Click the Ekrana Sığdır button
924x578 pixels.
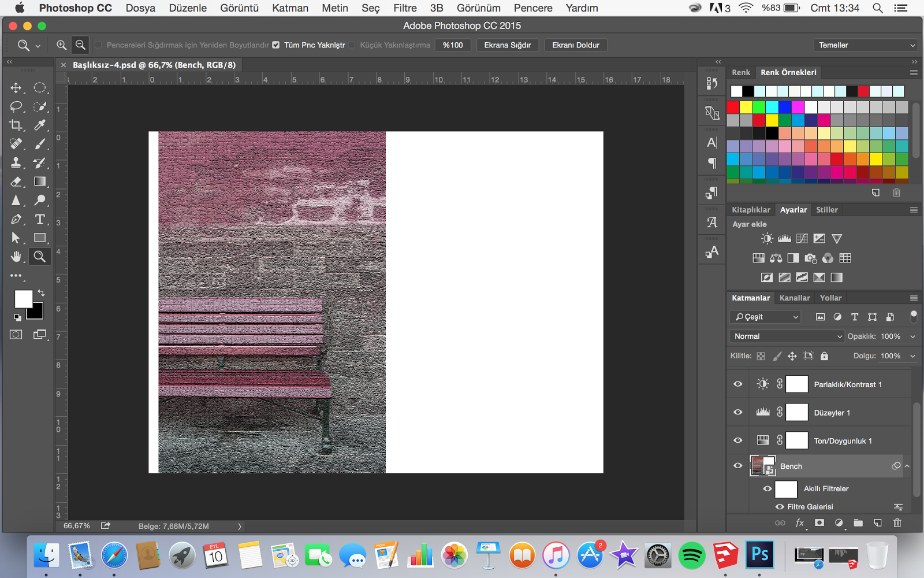click(507, 45)
